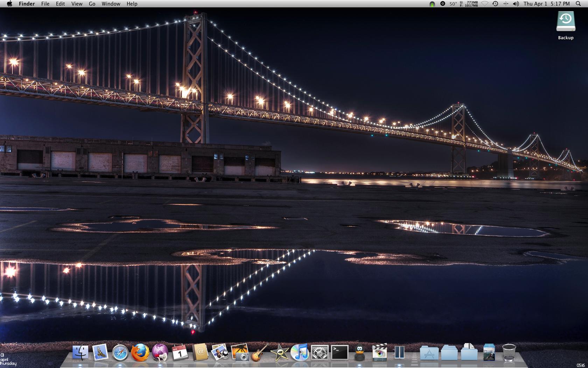Open the Trash
This screenshot has width=588, height=368.
(x=509, y=352)
